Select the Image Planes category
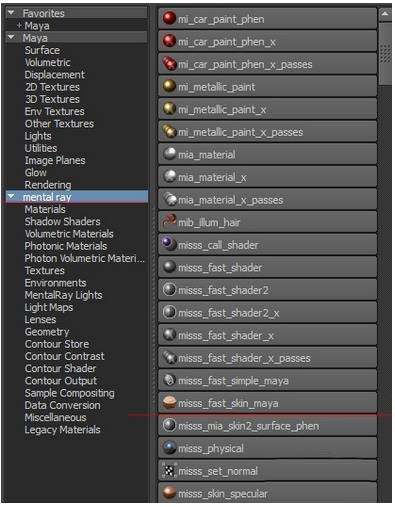The width and height of the screenshot is (395, 507). tap(55, 161)
